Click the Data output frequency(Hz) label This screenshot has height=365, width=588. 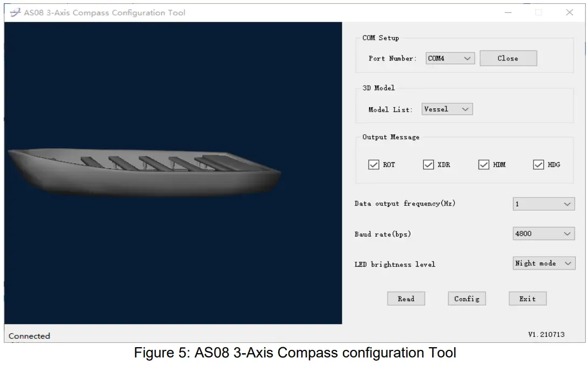click(405, 203)
